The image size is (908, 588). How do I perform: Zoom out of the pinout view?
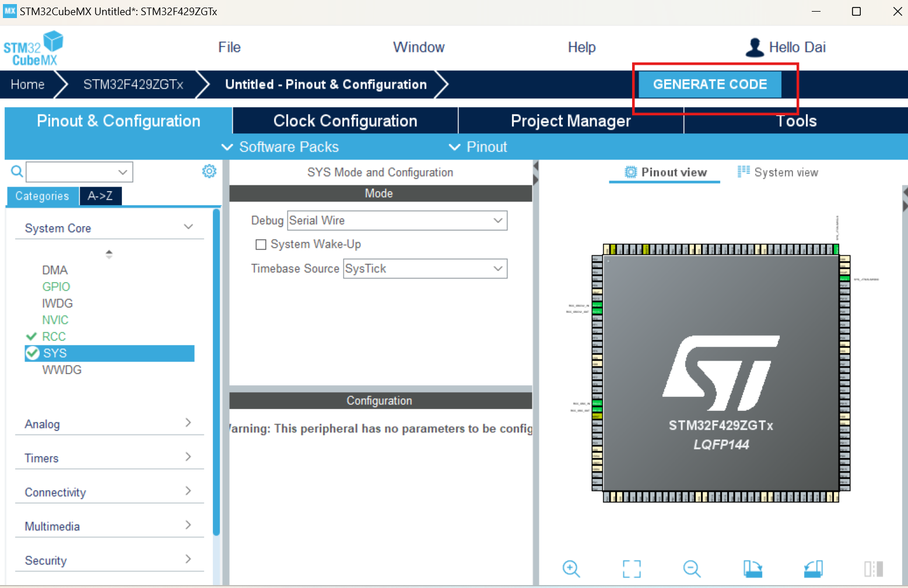click(x=692, y=569)
